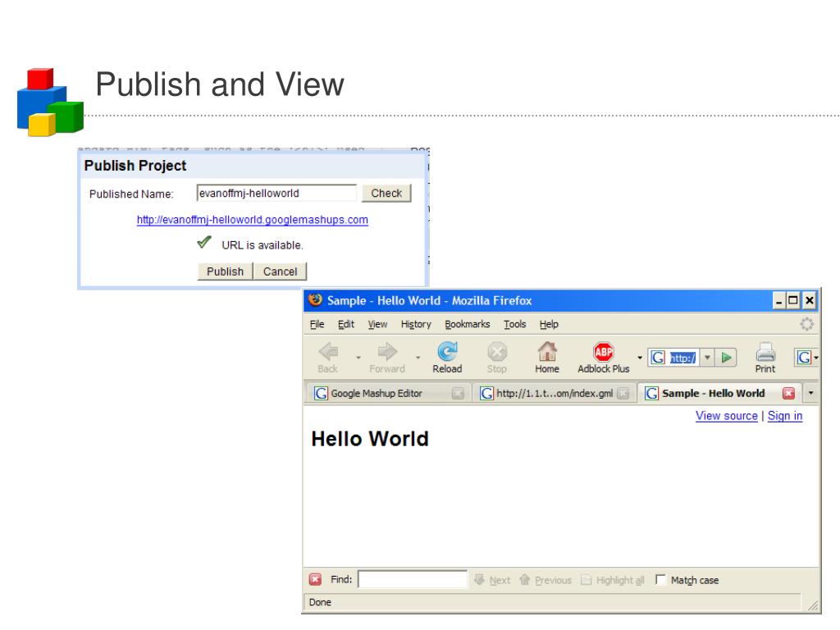Image resolution: width=840 pixels, height=630 pixels.
Task: Click the green checkmark beside URL is available
Action: [204, 242]
